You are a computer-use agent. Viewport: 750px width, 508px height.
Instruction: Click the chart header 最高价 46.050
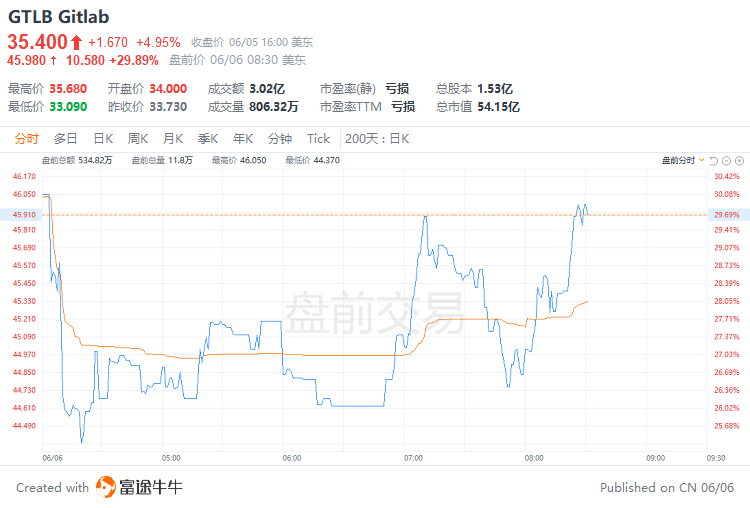tap(239, 160)
